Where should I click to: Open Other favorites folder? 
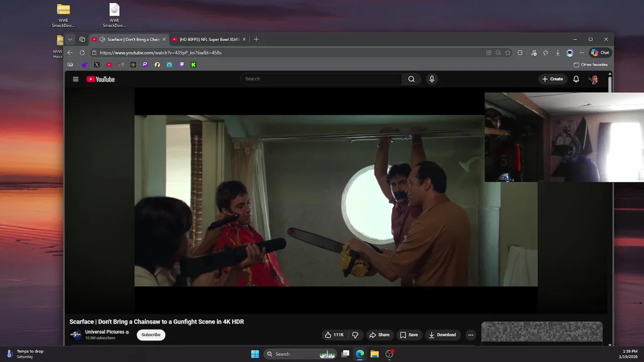coord(591,64)
